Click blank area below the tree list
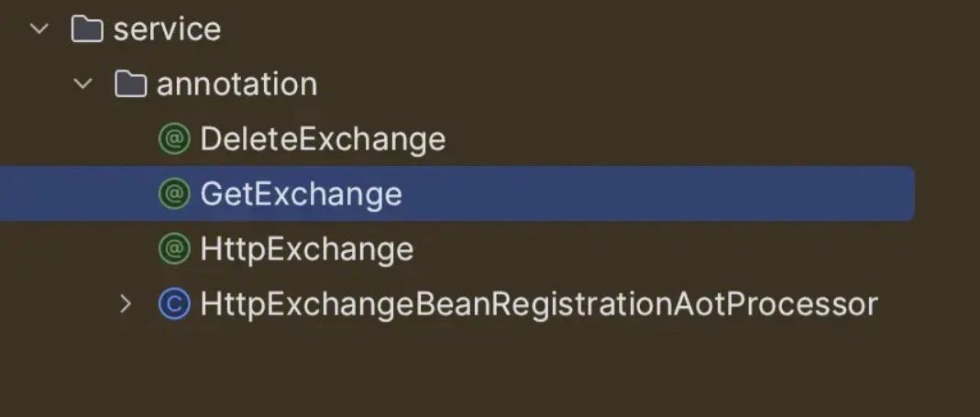Image resolution: width=980 pixels, height=417 pixels. [x=490, y=375]
